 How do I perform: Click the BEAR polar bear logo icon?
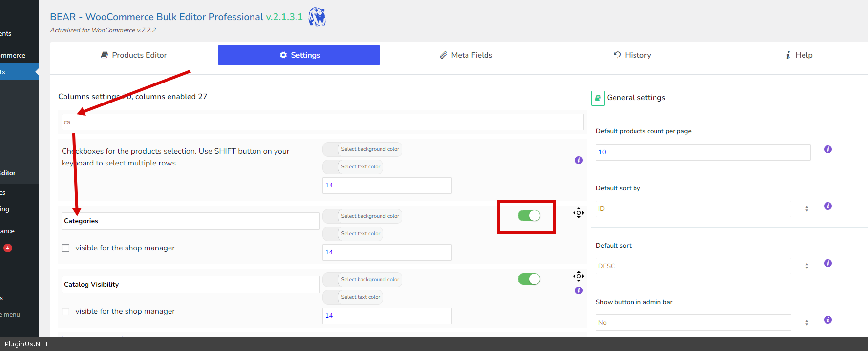coord(317,17)
